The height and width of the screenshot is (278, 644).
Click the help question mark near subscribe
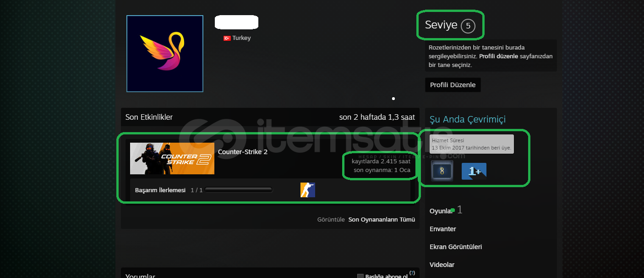412,273
